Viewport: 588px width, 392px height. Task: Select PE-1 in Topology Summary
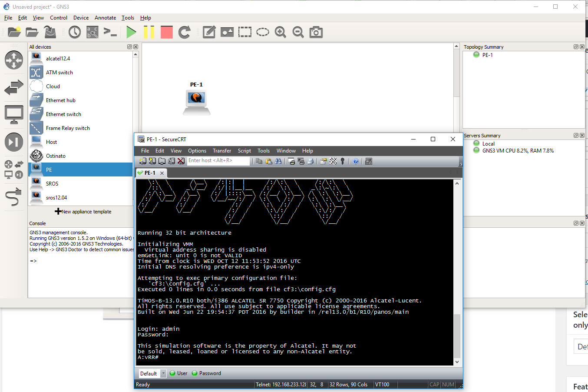487,55
